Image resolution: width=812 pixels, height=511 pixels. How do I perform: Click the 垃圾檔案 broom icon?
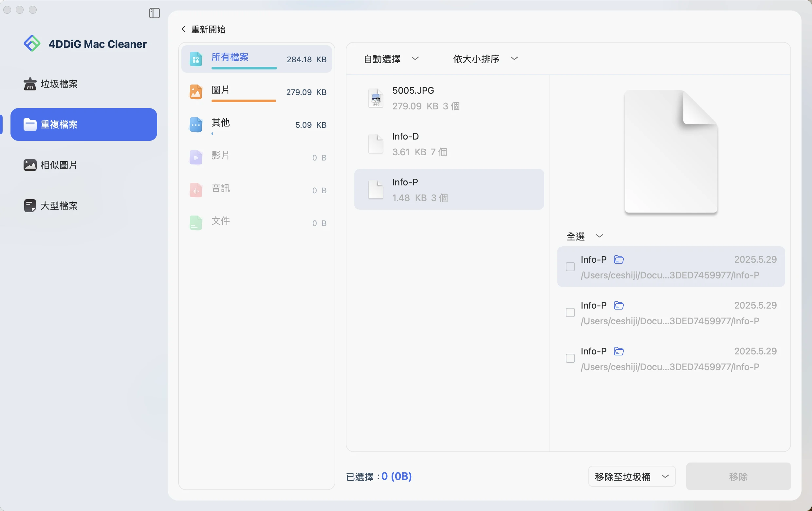click(x=30, y=84)
